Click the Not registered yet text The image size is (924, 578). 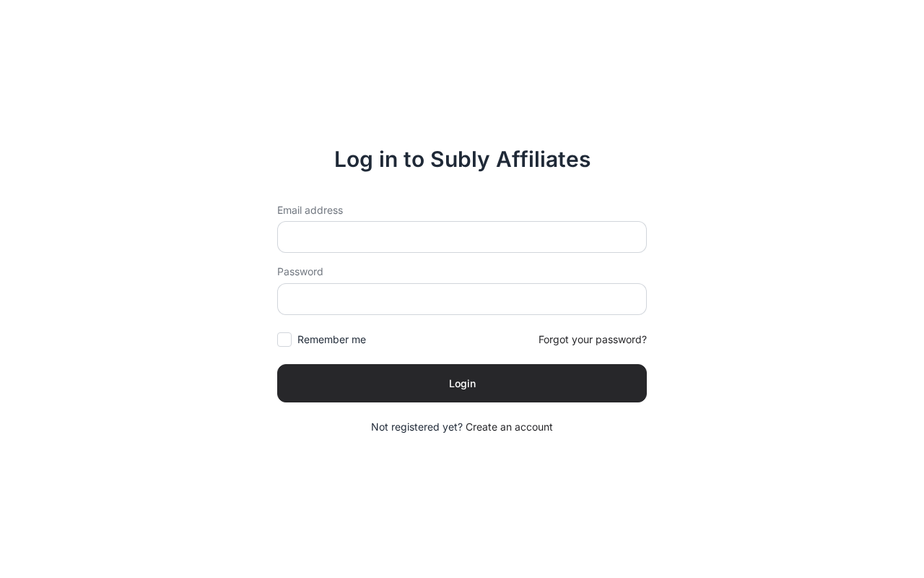417,427
